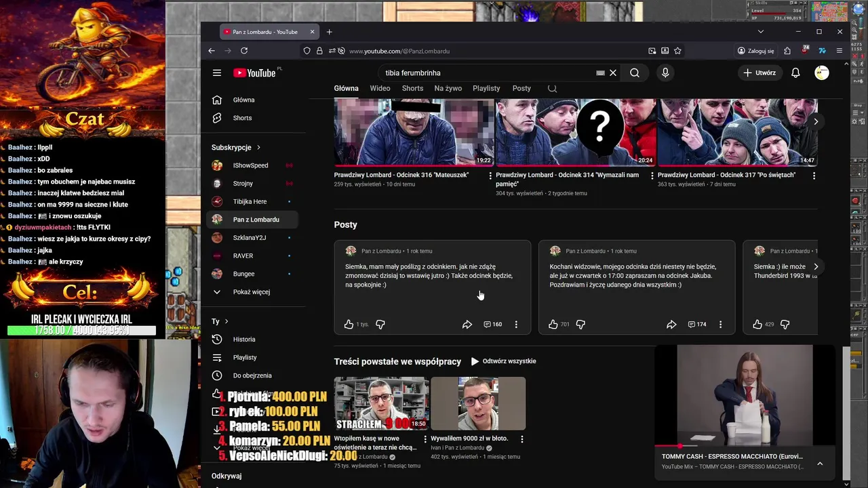Open Tibijka Here subscription

[x=252, y=201]
